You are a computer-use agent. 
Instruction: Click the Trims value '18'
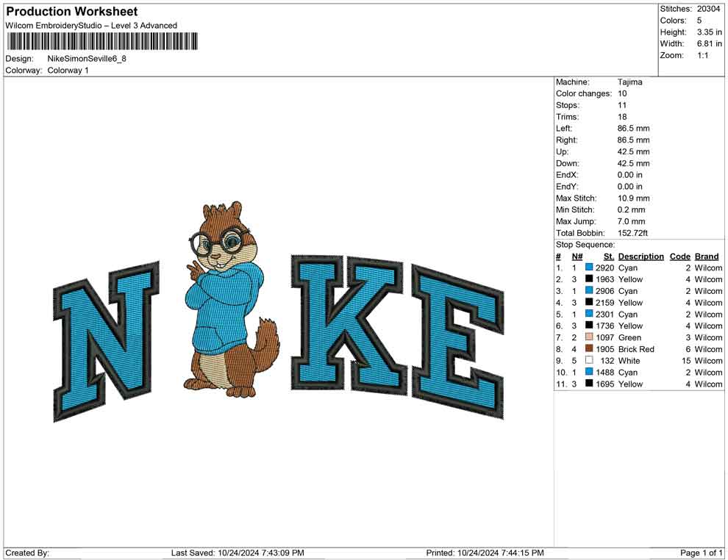[x=622, y=117]
